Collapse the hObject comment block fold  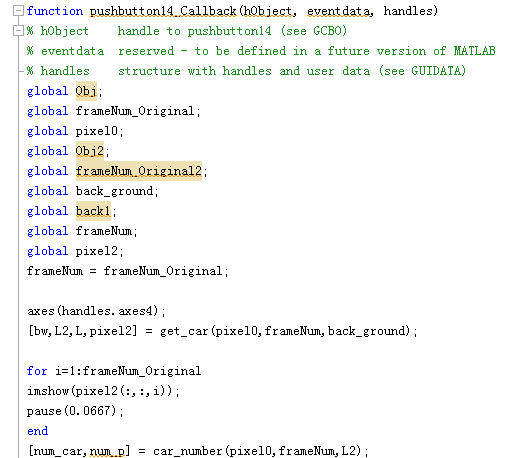[18, 31]
